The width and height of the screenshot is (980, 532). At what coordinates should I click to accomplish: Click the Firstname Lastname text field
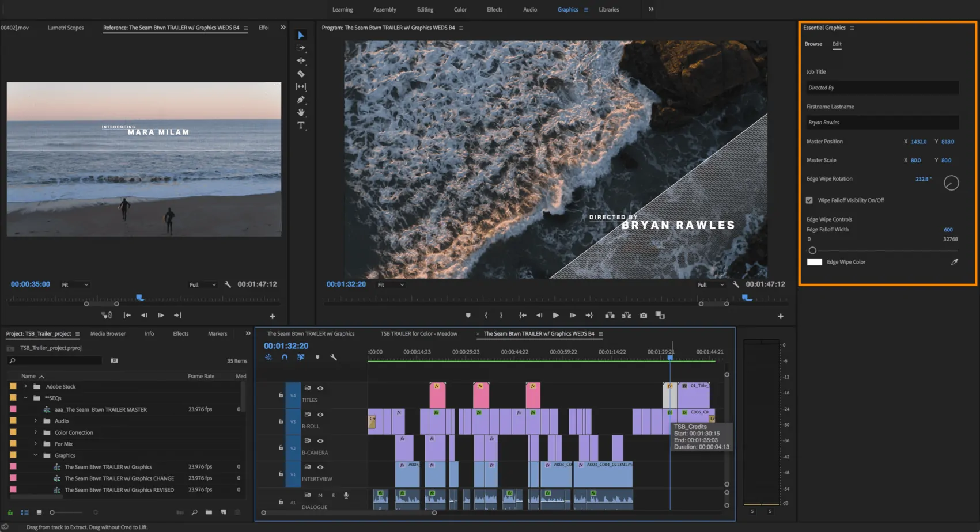(x=881, y=122)
